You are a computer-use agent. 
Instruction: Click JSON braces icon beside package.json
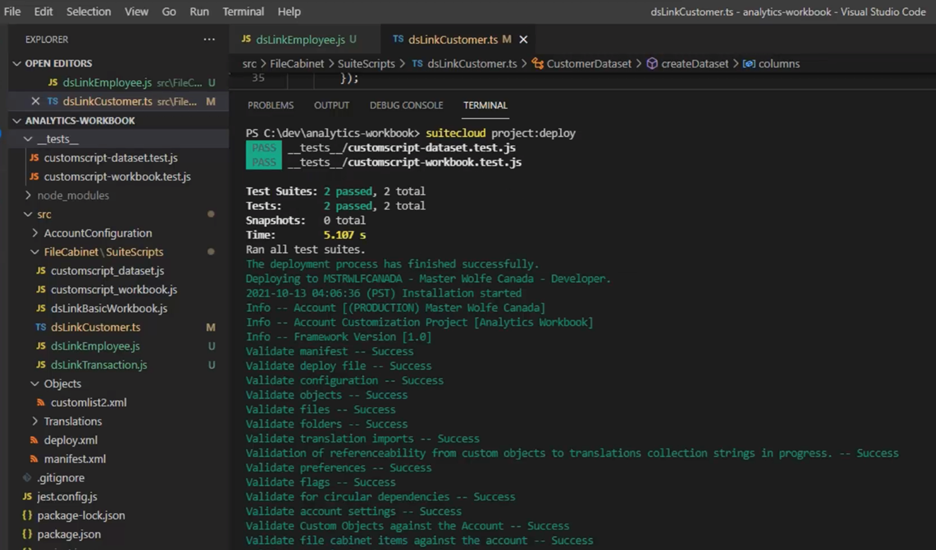[27, 534]
